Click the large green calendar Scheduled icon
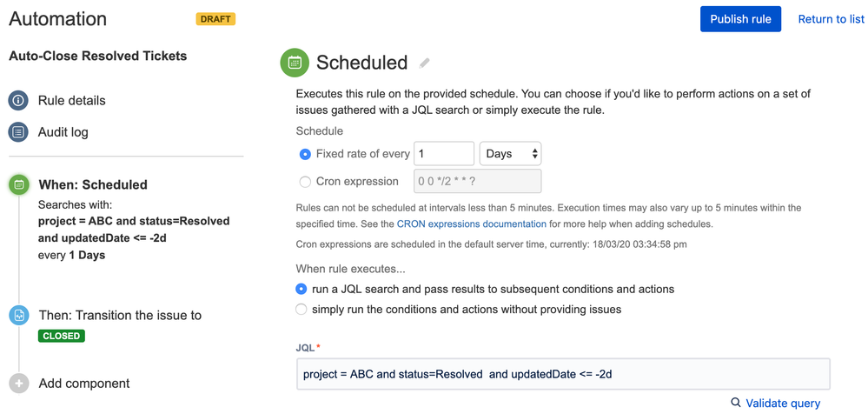 295,63
